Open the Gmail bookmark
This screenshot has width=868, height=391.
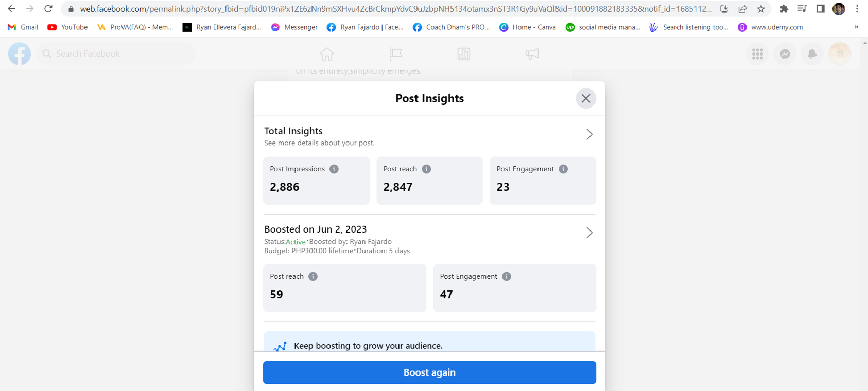(x=23, y=27)
